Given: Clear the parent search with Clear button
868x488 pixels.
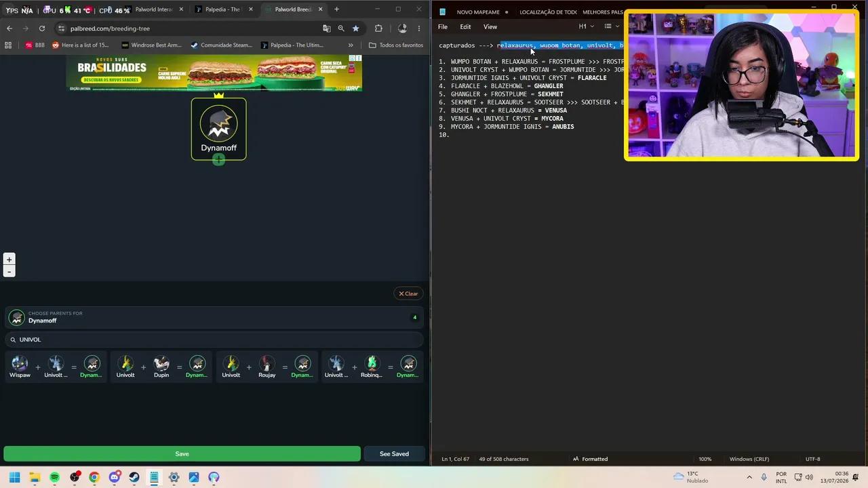Looking at the screenshot, I should click(x=408, y=293).
